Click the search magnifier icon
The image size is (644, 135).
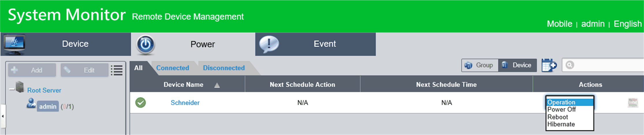[570, 65]
